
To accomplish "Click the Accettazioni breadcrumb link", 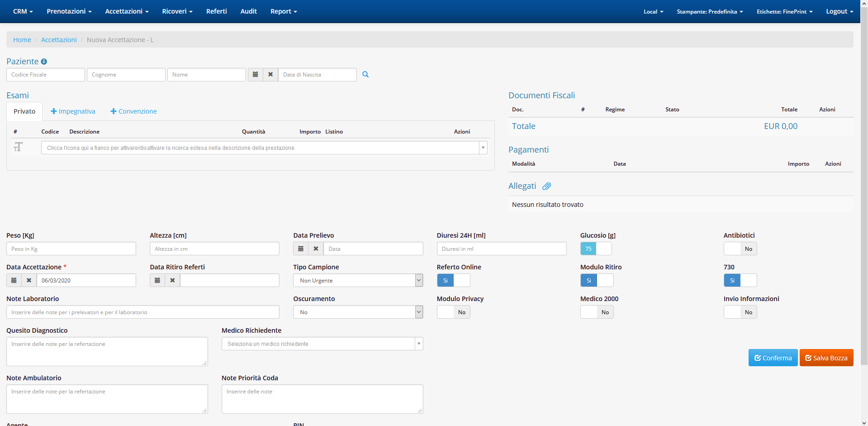I will (x=59, y=40).
